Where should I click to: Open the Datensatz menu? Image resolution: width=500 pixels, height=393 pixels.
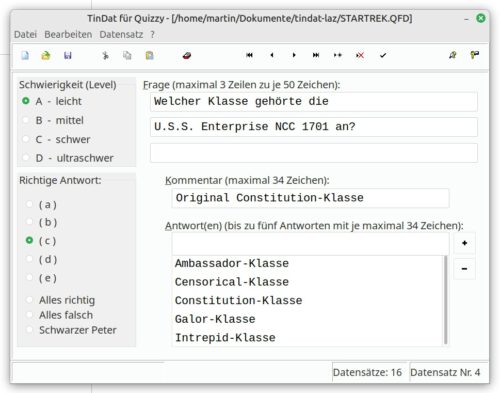pos(121,34)
